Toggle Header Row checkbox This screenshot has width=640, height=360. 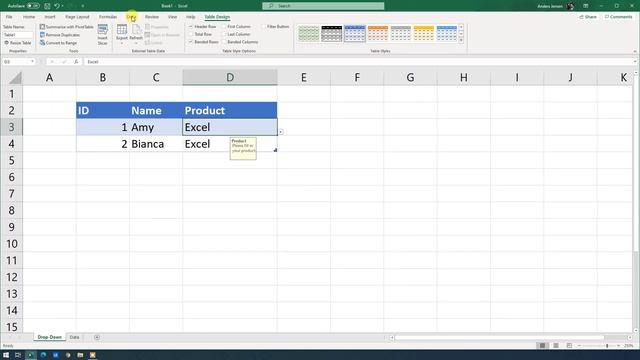[x=191, y=27]
